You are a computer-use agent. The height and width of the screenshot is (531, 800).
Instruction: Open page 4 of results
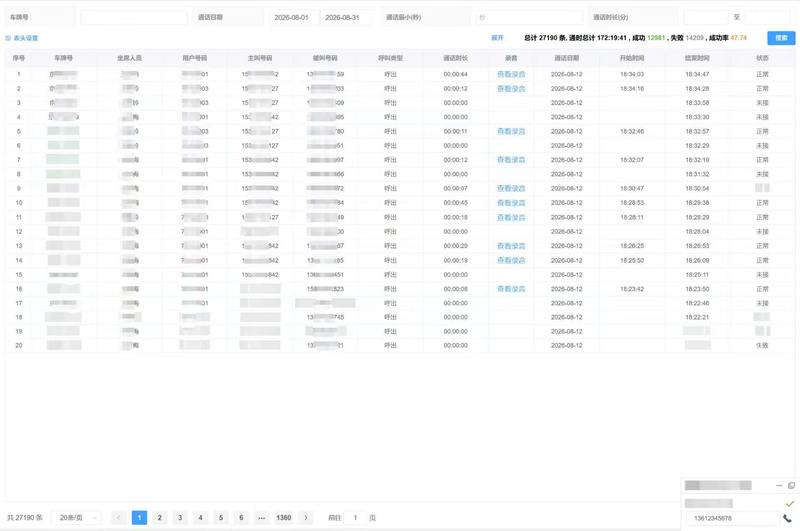coord(201,518)
